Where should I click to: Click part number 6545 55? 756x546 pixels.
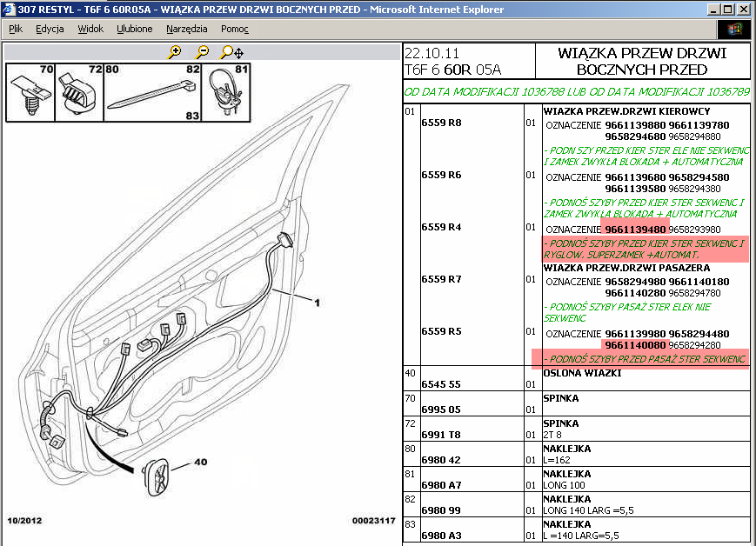pyautogui.click(x=441, y=384)
